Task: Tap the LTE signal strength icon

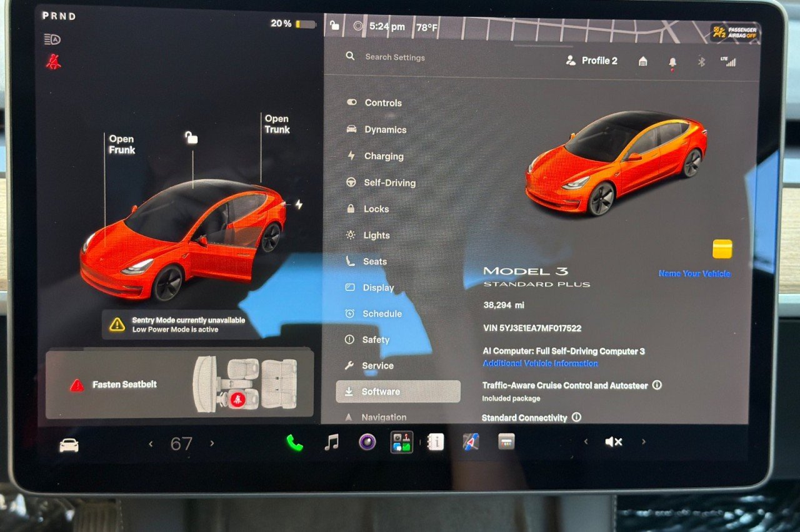Action: (728, 61)
